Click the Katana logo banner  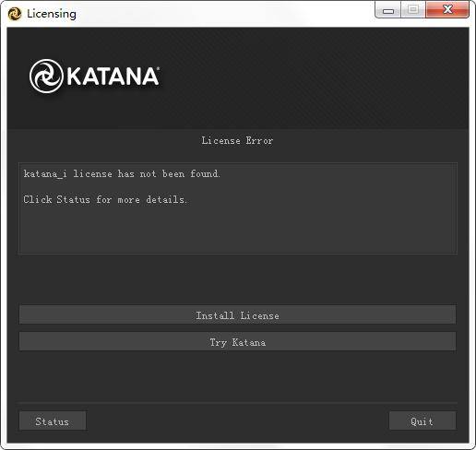[94, 76]
